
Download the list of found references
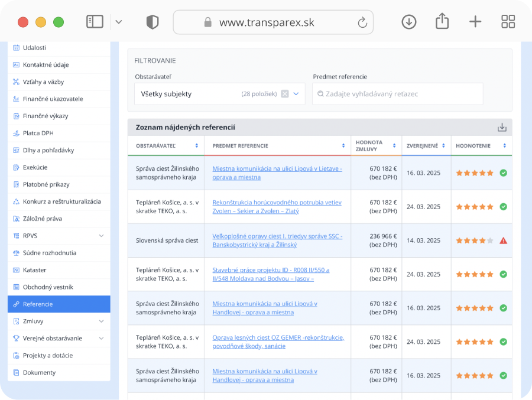click(502, 128)
